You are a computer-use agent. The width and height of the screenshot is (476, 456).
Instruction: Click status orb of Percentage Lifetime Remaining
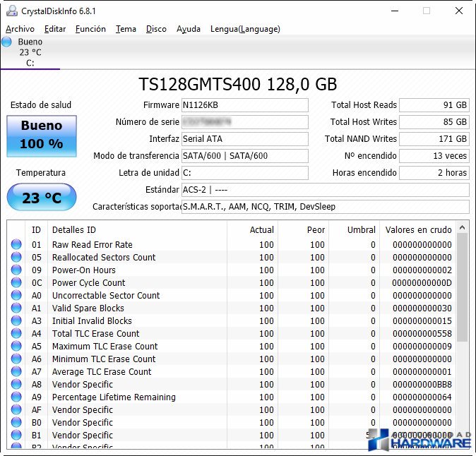(16, 397)
